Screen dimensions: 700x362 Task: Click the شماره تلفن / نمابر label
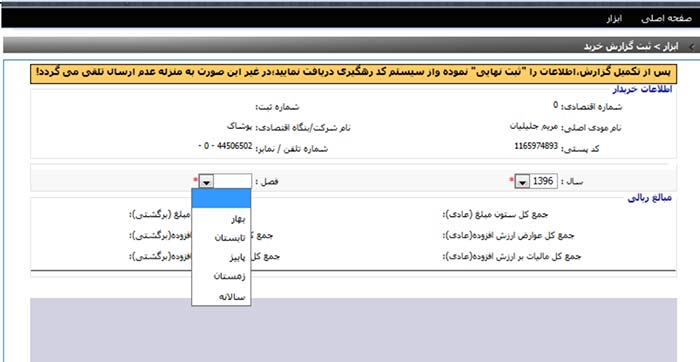click(292, 149)
